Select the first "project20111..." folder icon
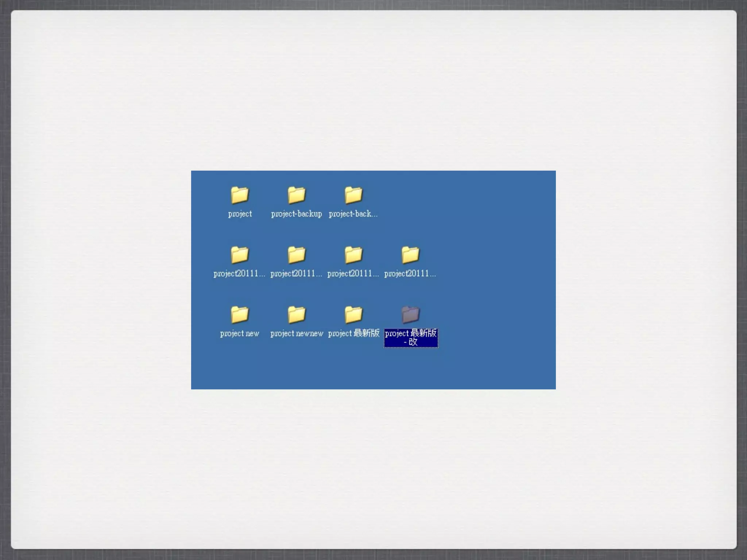This screenshot has height=560, width=747. click(x=240, y=255)
